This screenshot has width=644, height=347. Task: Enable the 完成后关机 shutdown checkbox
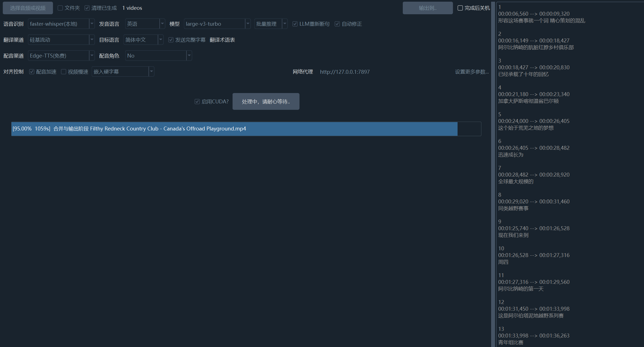pos(460,8)
